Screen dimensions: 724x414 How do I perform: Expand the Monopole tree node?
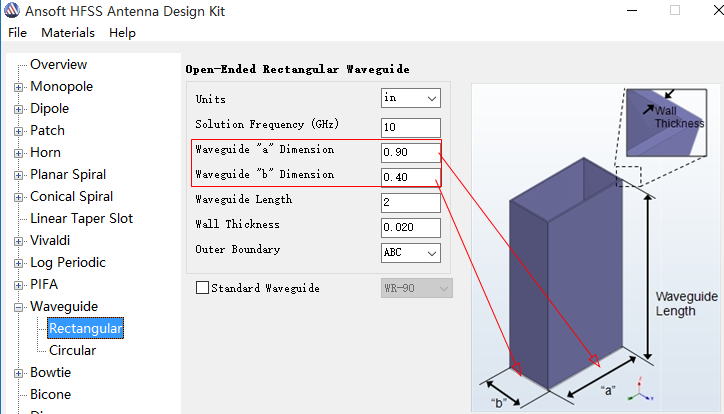[x=18, y=87]
